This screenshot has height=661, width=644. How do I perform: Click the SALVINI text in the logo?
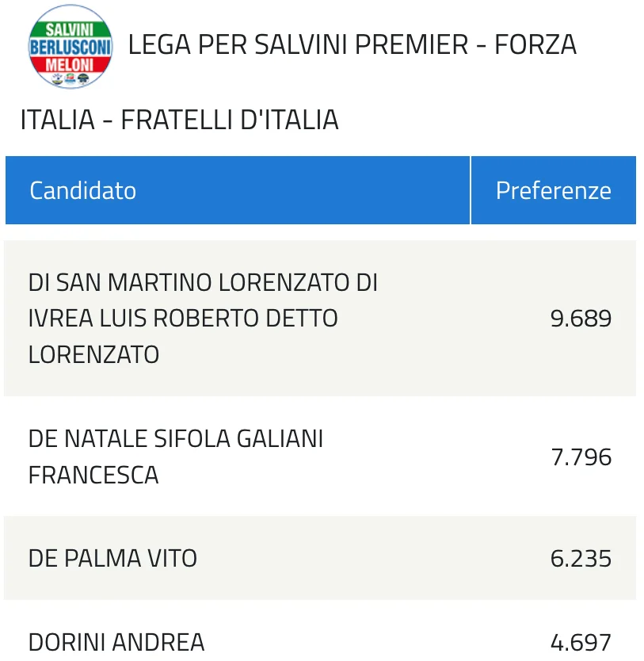tap(70, 29)
